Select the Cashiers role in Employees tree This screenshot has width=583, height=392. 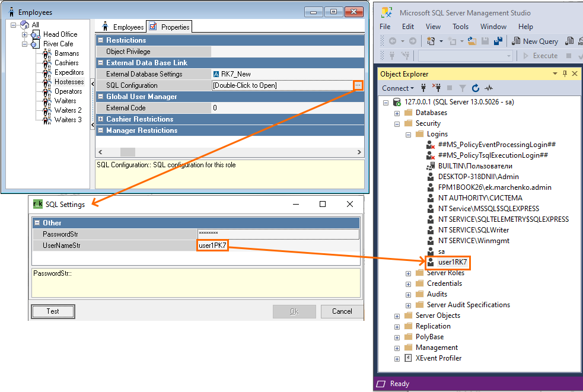[x=66, y=63]
